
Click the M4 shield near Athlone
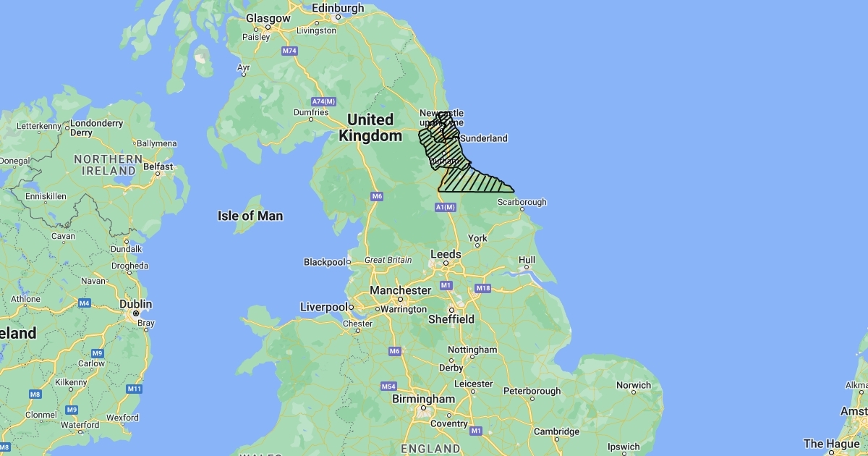85,303
